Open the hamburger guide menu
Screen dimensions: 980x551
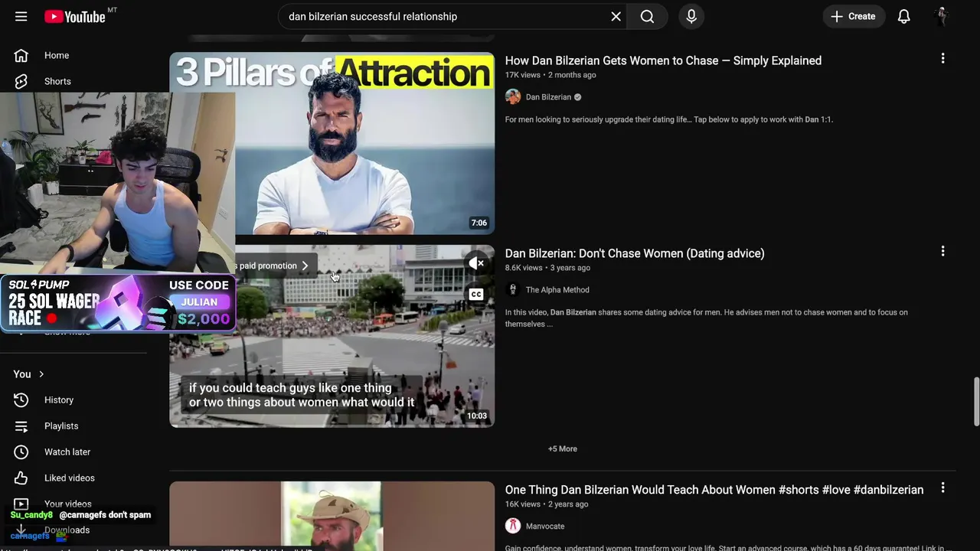21,16
